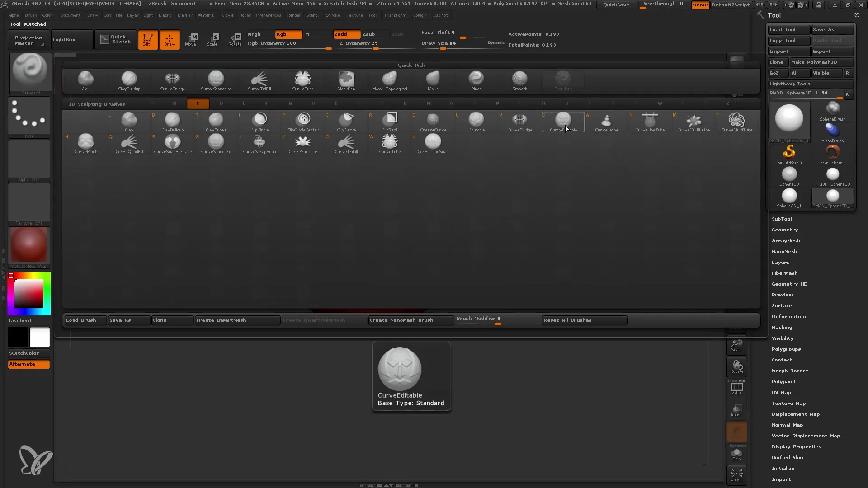The image size is (868, 488).
Task: Pick the ClipCircle brush
Action: (259, 122)
